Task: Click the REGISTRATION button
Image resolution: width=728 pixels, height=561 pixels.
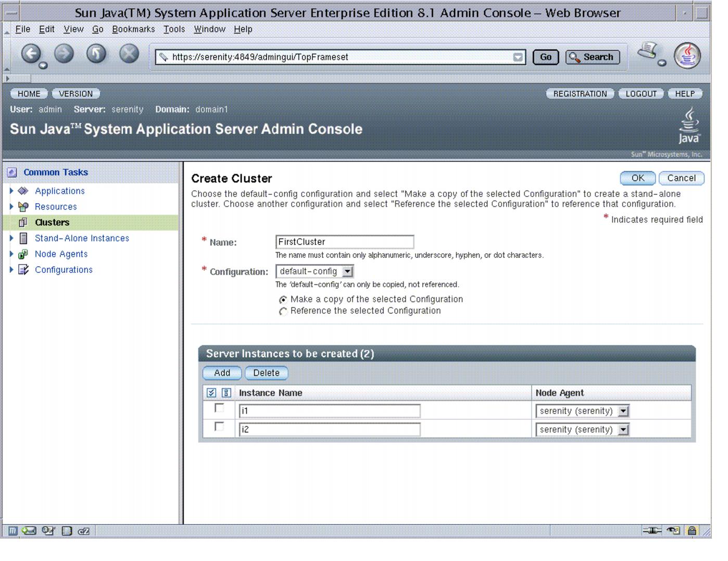Action: tap(580, 94)
